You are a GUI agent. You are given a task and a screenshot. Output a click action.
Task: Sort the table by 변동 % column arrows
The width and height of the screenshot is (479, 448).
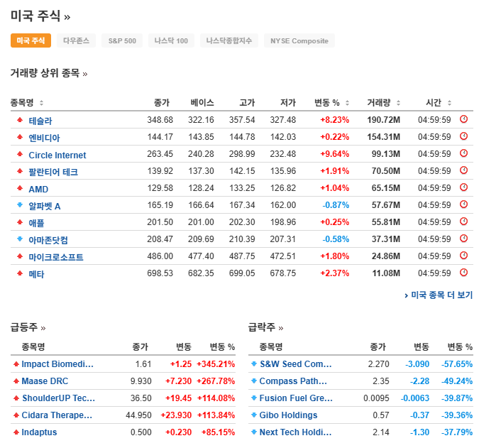(x=347, y=103)
